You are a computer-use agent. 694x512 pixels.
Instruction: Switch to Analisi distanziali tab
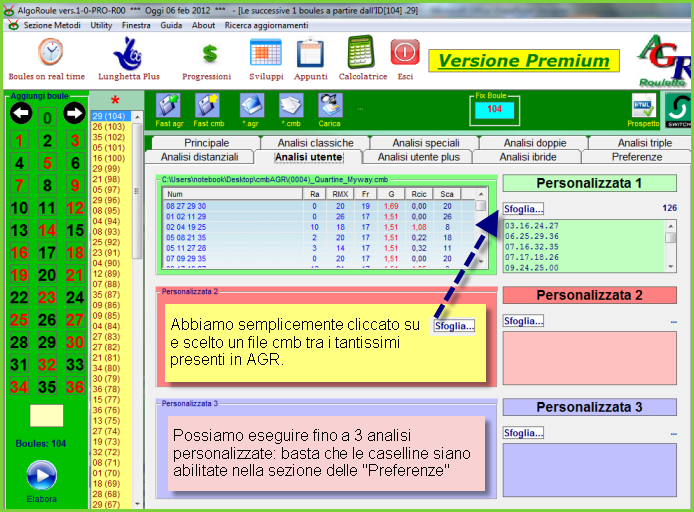[199, 157]
